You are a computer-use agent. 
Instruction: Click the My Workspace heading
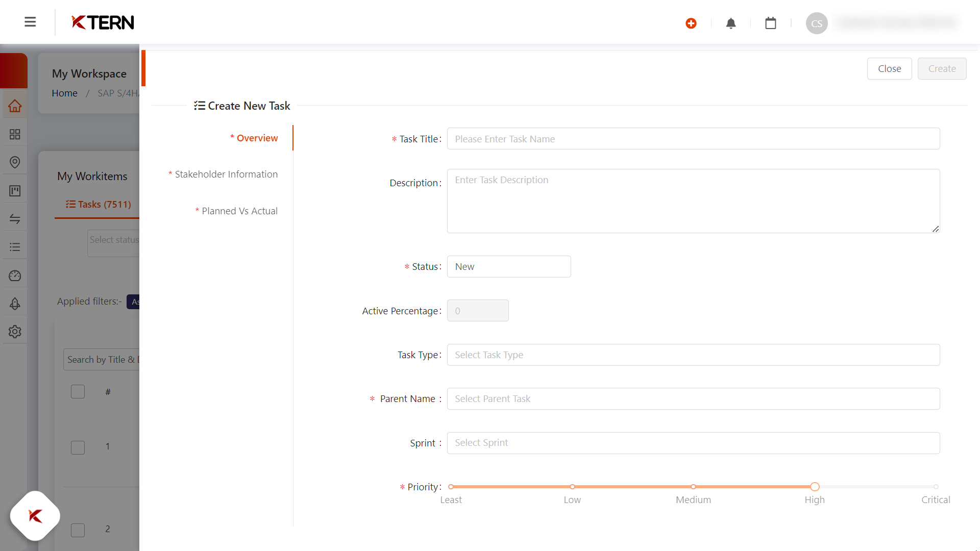(x=89, y=73)
